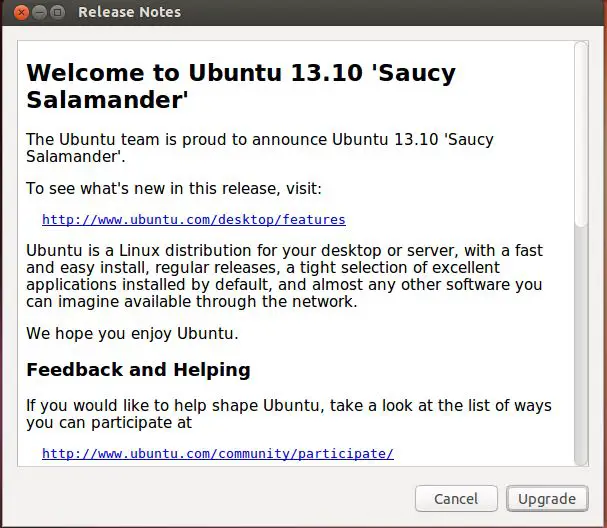Image resolution: width=607 pixels, height=528 pixels.
Task: Follow the community/participate hyperlink
Action: tap(218, 453)
